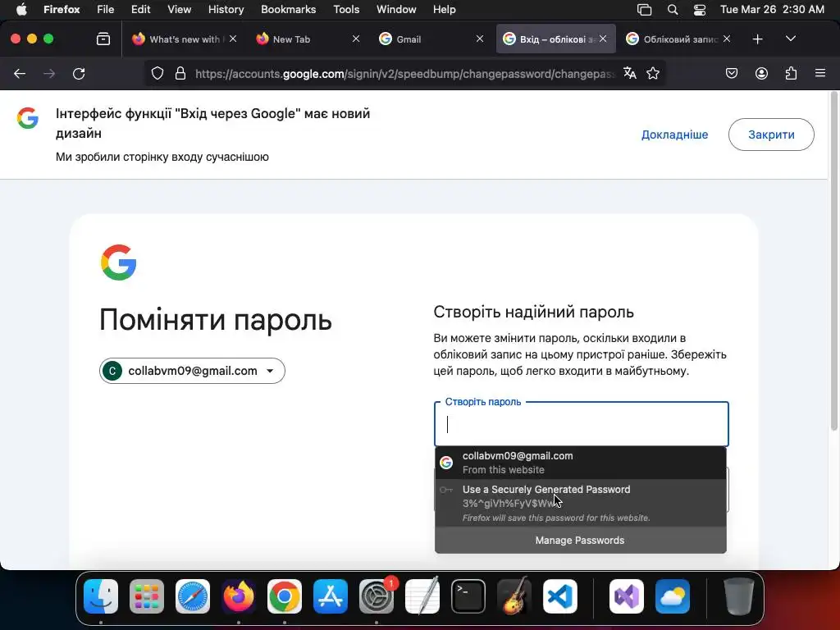Open Firefox View button in tab bar
The width and height of the screenshot is (840, 630).
(103, 39)
